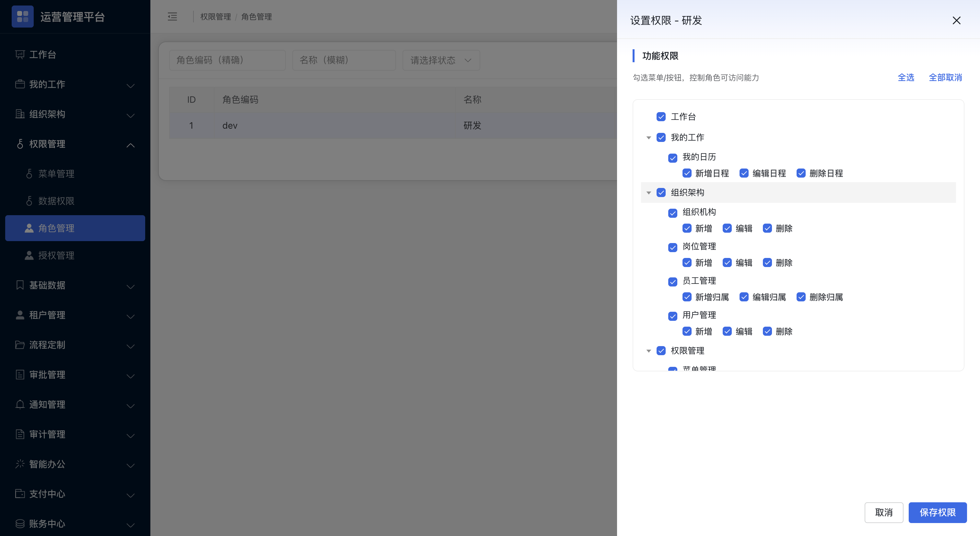Image resolution: width=980 pixels, height=536 pixels.
Task: Click the 我的工作 briefcase icon
Action: click(20, 84)
